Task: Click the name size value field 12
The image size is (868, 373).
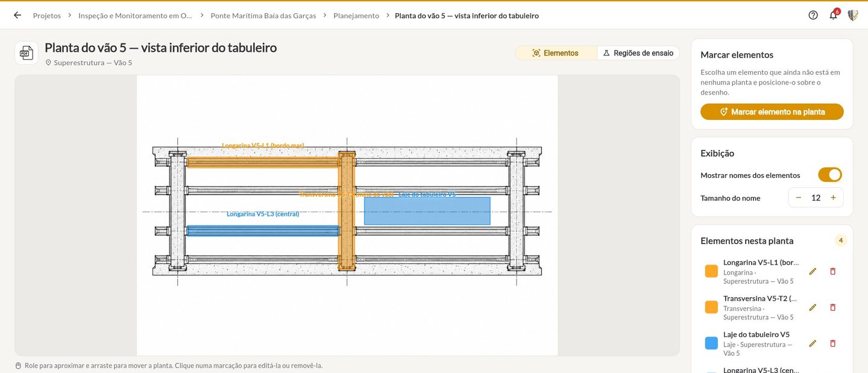Action: coord(816,198)
